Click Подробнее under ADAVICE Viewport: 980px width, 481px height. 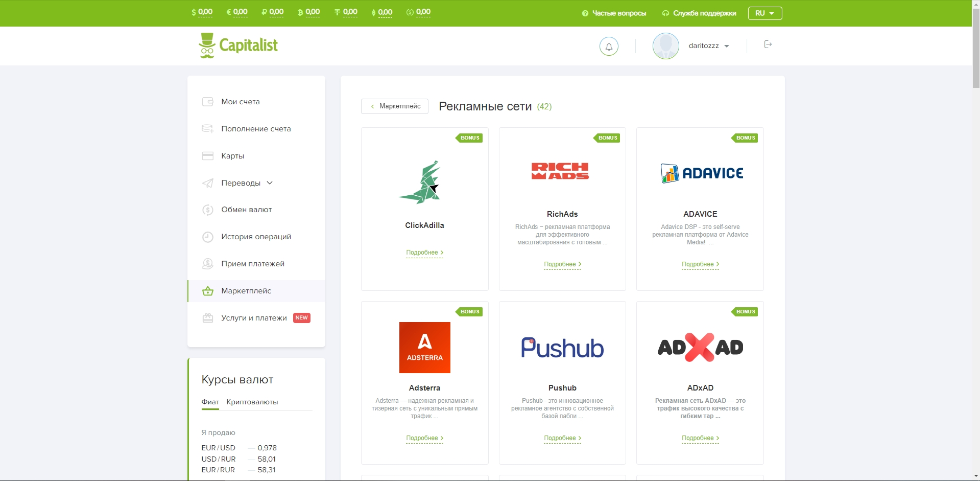click(x=700, y=264)
